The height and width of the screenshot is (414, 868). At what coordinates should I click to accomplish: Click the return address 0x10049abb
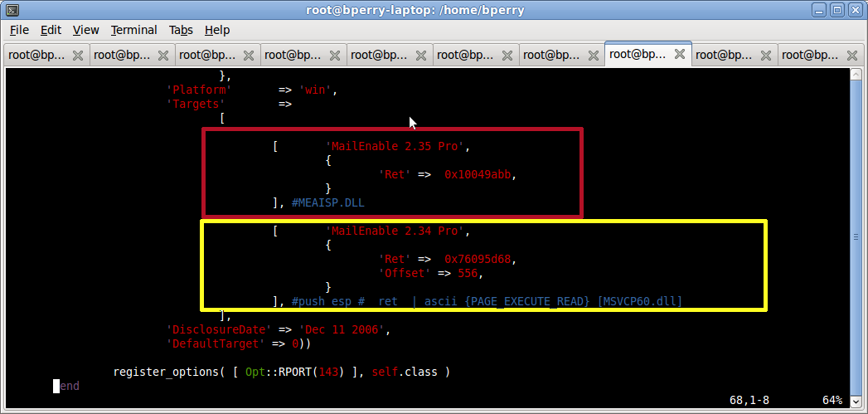tap(479, 174)
